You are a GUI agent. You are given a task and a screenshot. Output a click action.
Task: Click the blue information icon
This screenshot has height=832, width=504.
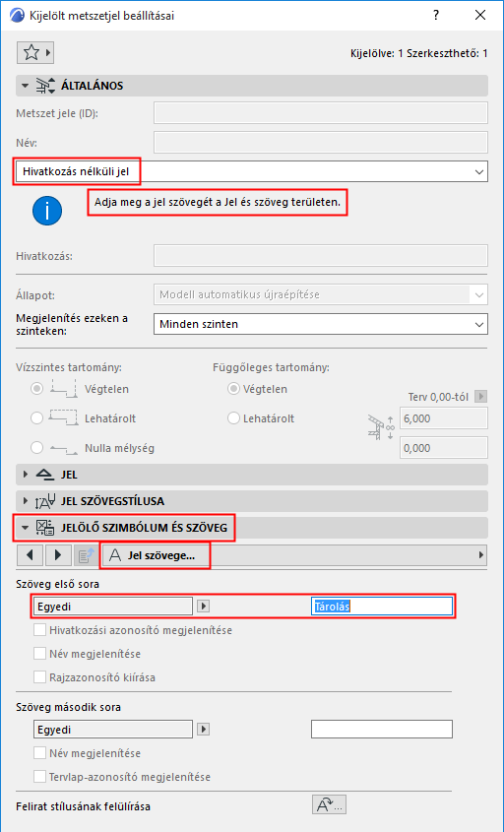click(x=47, y=211)
